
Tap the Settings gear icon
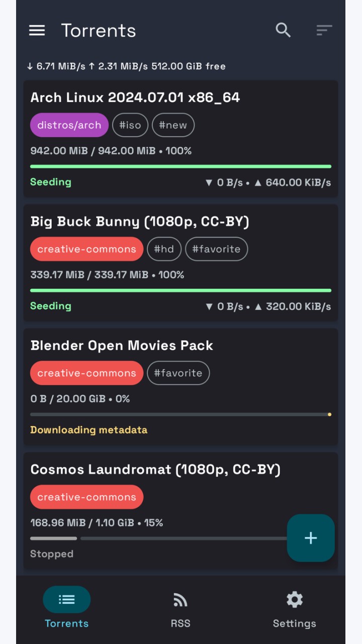295,600
